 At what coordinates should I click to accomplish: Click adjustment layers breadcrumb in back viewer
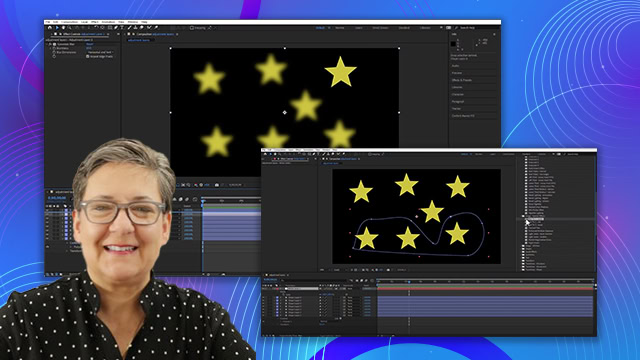click(x=139, y=40)
